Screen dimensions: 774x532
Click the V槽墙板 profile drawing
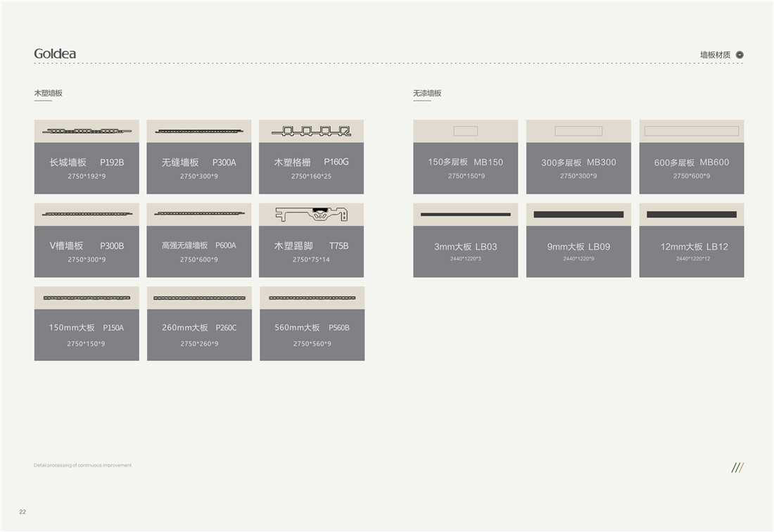point(87,214)
